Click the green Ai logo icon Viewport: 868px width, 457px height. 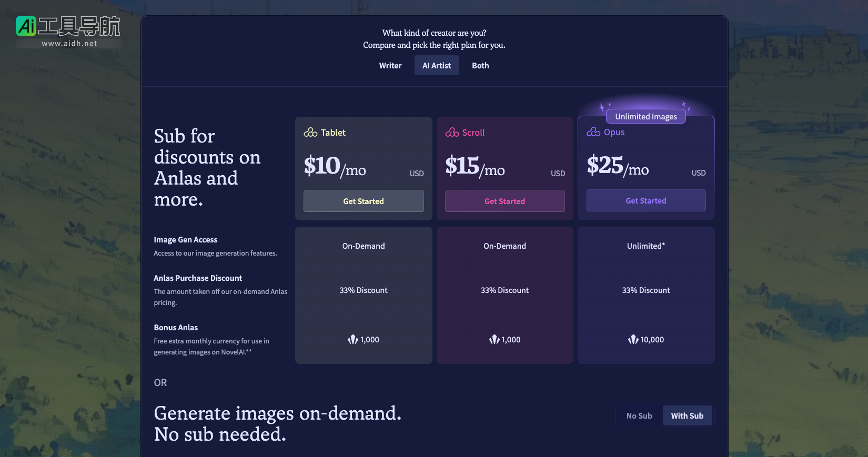tap(26, 26)
